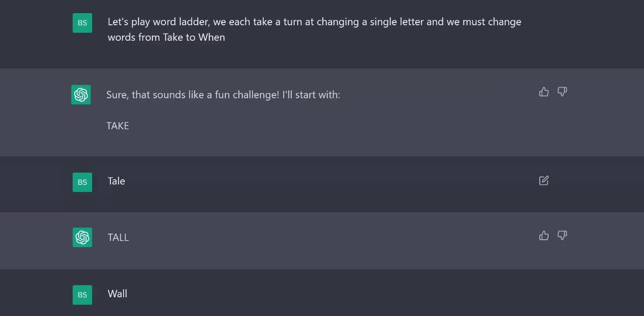Give thumbs up to the TALL reply

point(543,235)
